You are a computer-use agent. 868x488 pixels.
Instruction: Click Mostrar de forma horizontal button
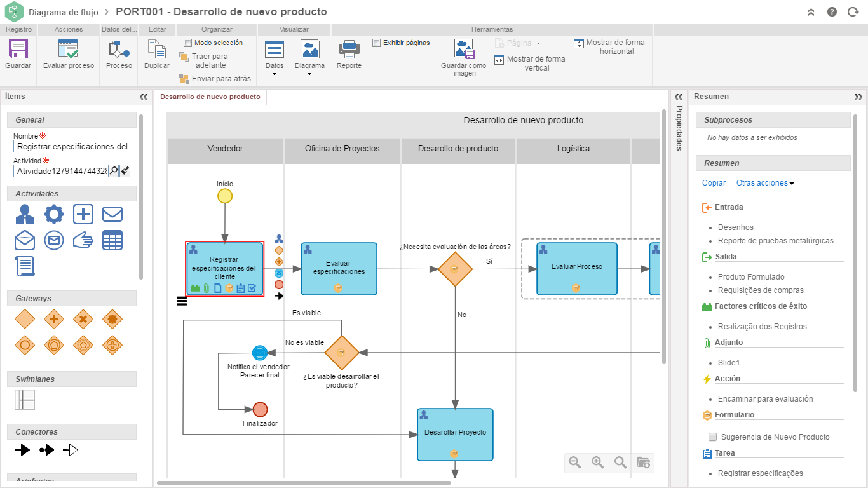click(609, 47)
